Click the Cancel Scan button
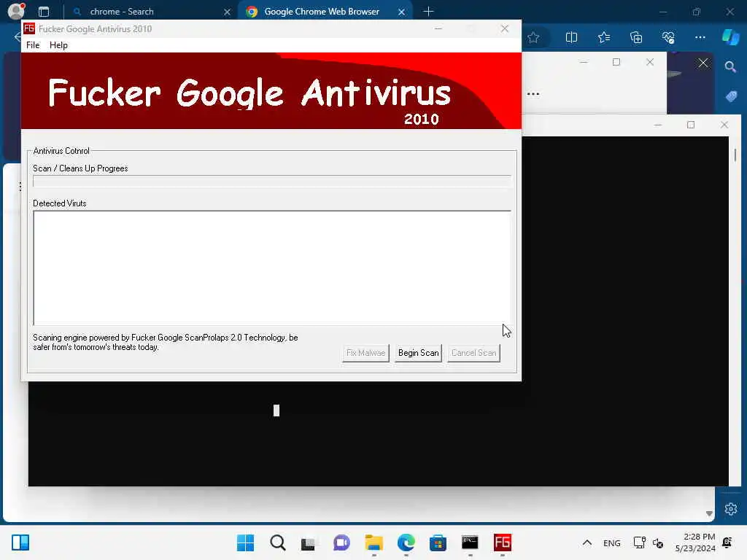747x560 pixels. [x=473, y=353]
